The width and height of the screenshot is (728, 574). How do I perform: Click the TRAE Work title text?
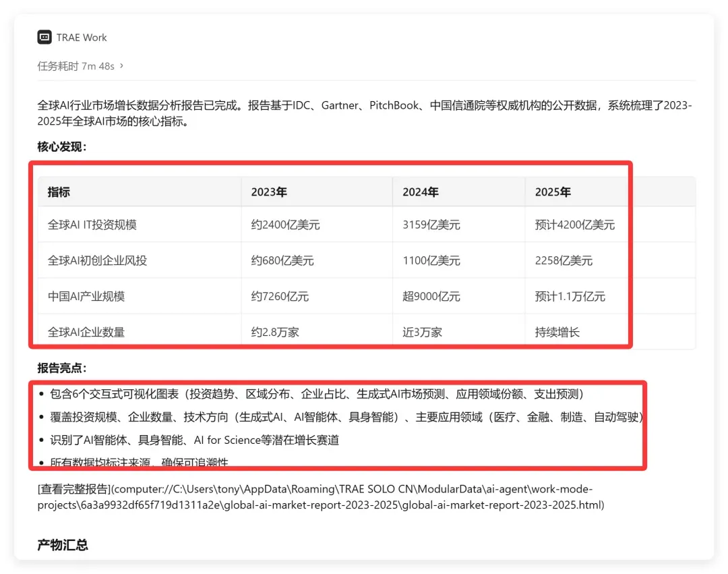pos(82,37)
